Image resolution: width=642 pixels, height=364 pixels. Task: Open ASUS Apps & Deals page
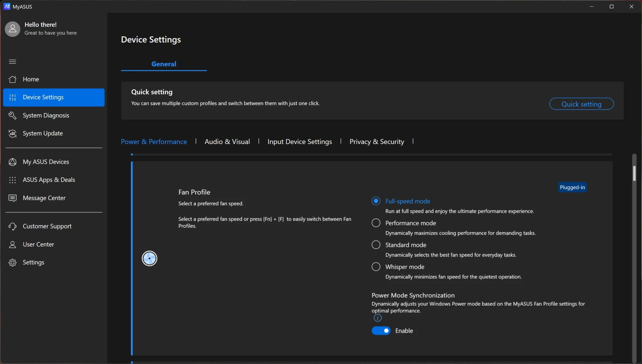pos(53,180)
